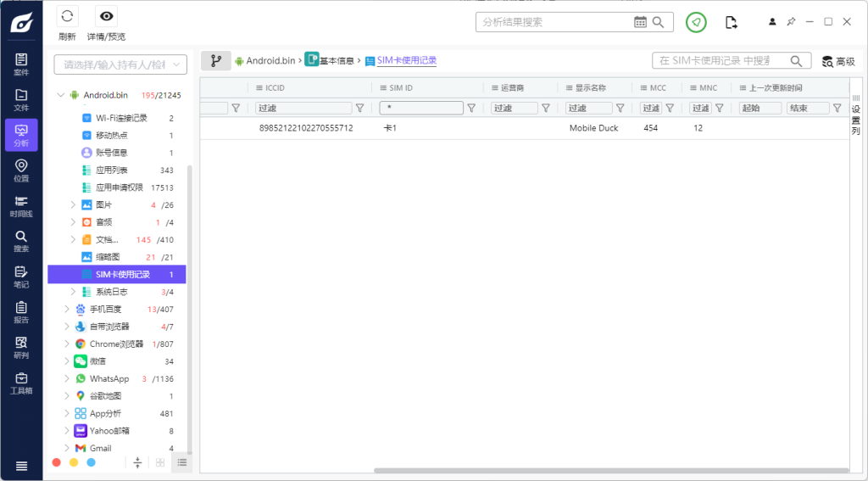Expand the Chrome浏览器 tree node
The height and width of the screenshot is (481, 868).
(x=67, y=344)
